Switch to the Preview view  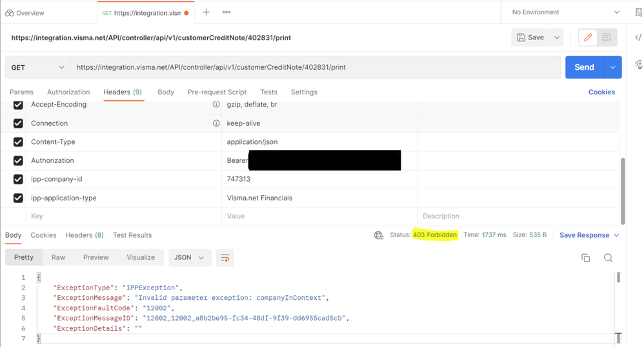(x=96, y=257)
